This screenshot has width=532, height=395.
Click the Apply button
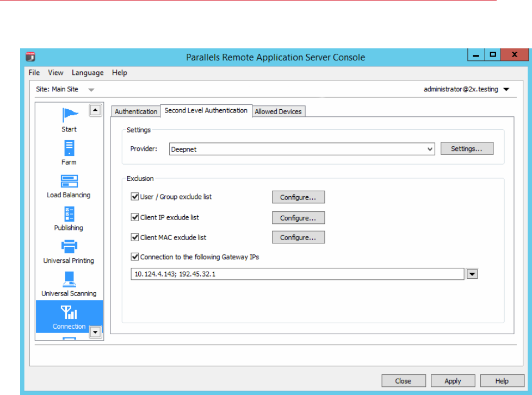pos(453,381)
